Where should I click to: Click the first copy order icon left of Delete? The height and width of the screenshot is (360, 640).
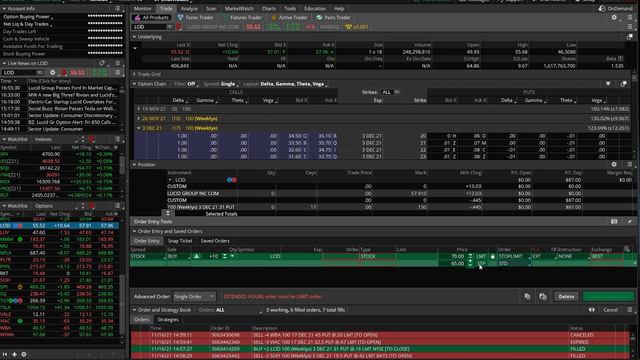pos(527,297)
